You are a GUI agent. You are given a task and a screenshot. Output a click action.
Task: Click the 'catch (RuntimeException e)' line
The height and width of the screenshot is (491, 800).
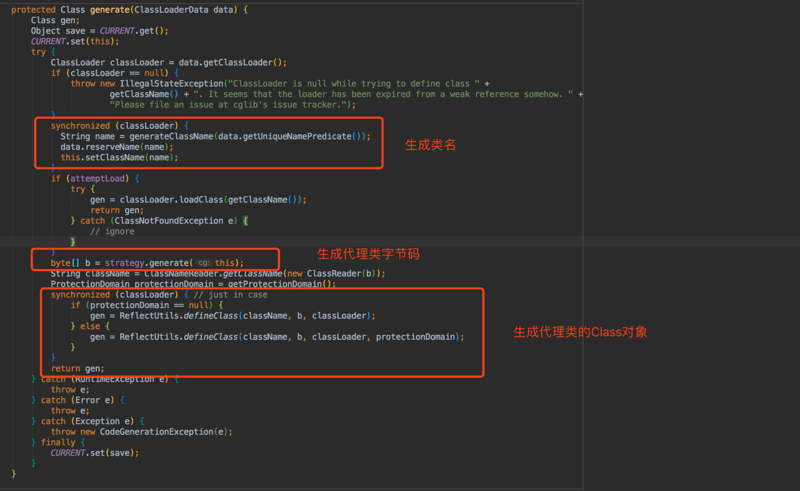tap(105, 379)
